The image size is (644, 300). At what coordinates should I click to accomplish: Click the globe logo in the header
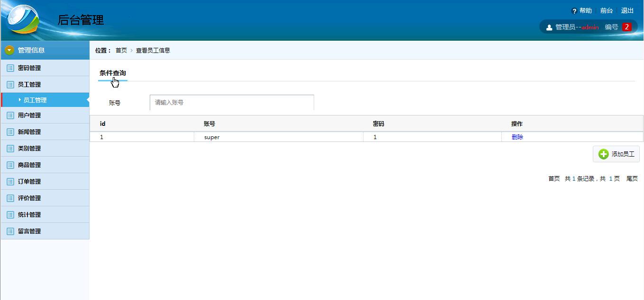click(23, 19)
